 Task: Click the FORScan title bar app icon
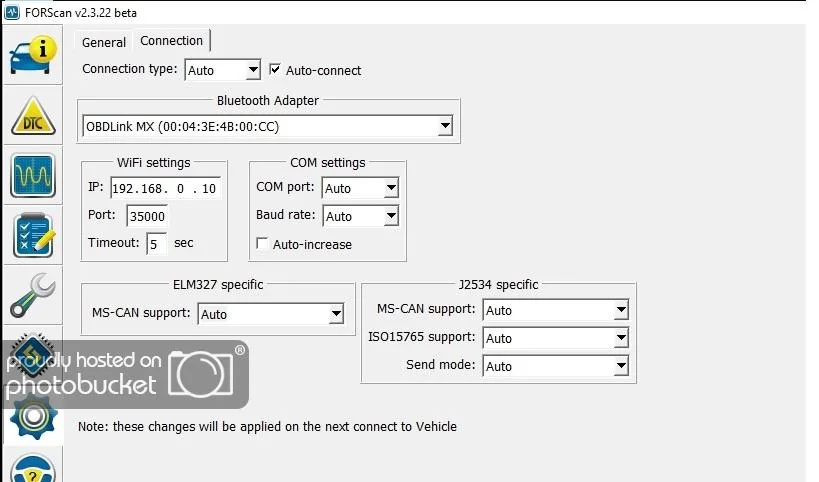point(11,12)
